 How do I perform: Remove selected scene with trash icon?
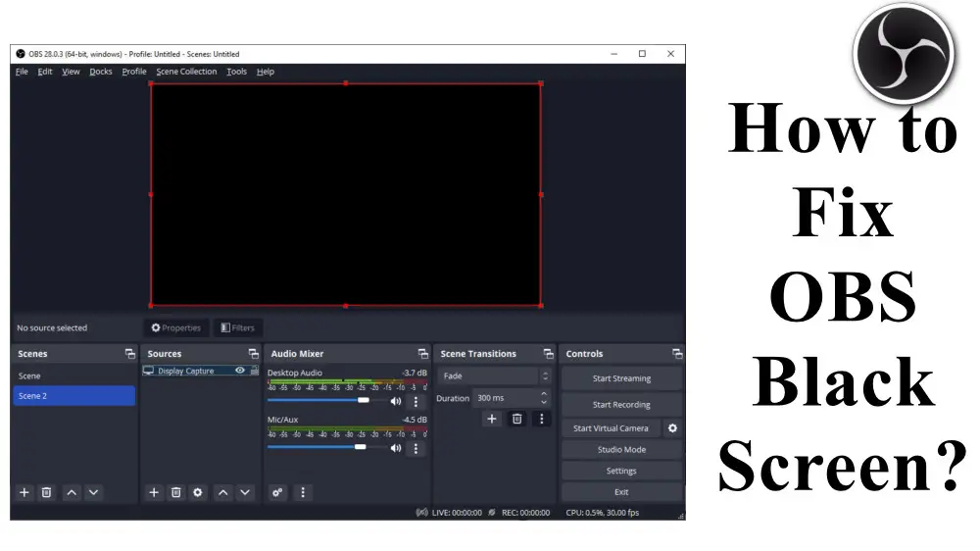46,493
